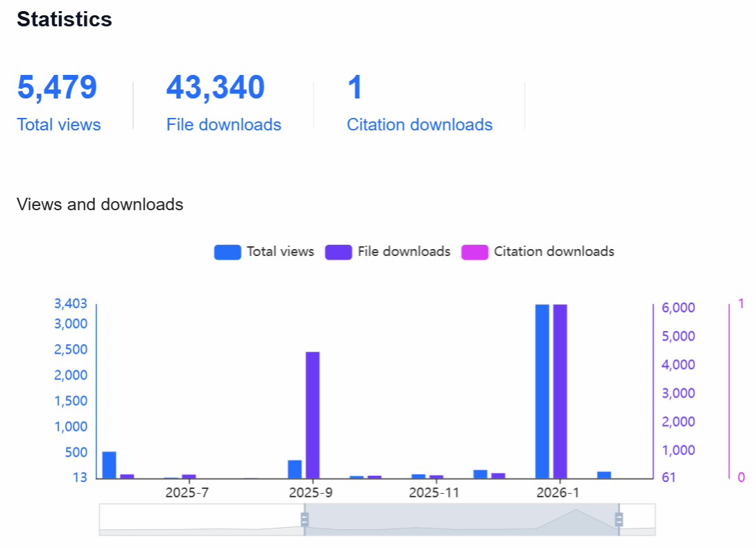
Task: Click the 43,340 file downloads number
Action: pyautogui.click(x=215, y=88)
